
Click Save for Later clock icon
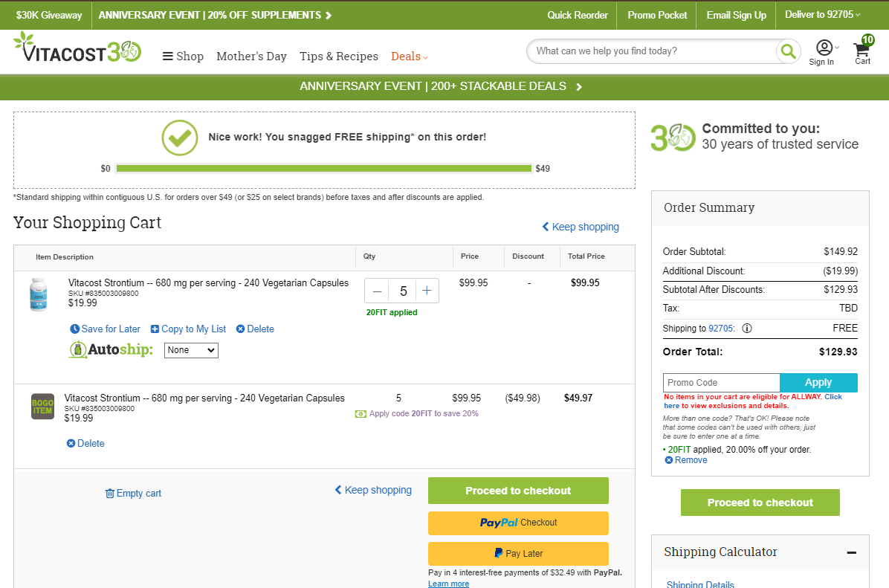75,329
